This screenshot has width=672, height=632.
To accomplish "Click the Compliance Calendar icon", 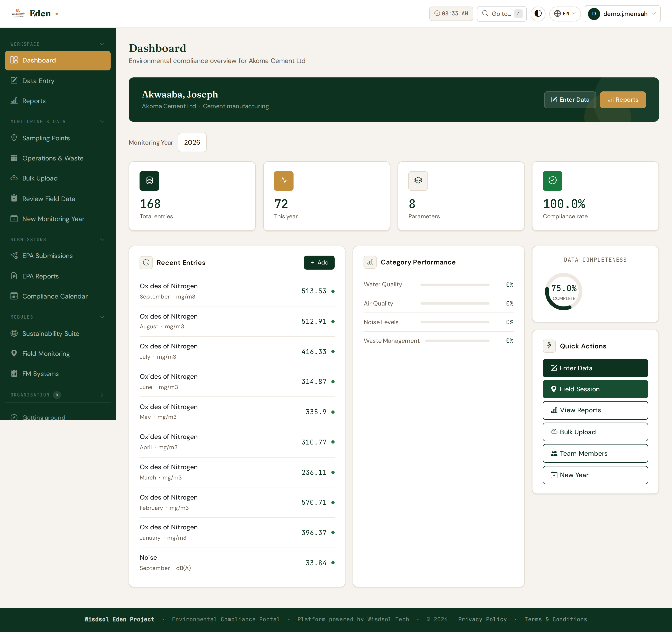I will pos(14,296).
